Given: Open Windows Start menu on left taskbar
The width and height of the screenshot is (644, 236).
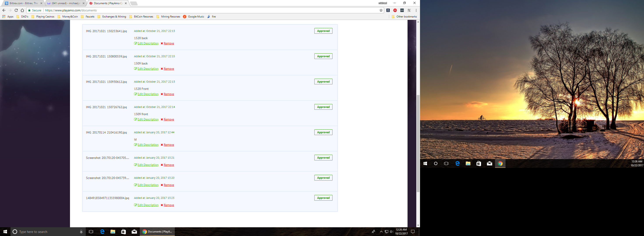Looking at the screenshot, I should pos(5,232).
